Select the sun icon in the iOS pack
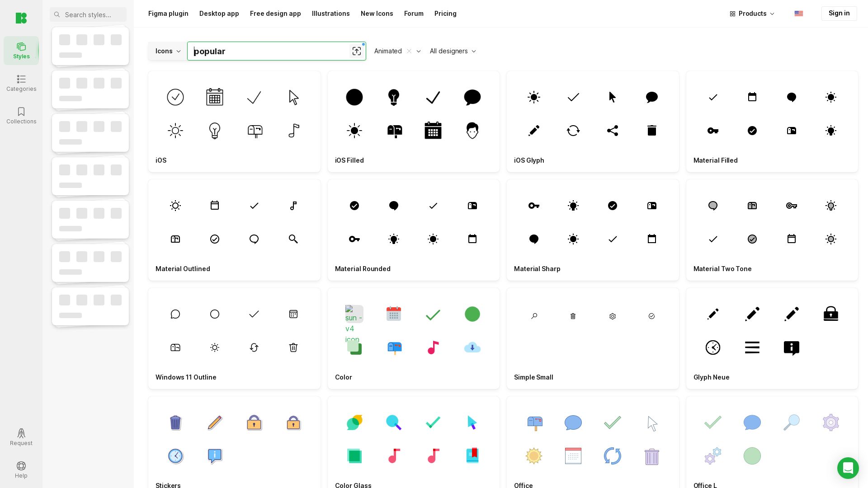Image resolution: width=868 pixels, height=488 pixels. (175, 131)
